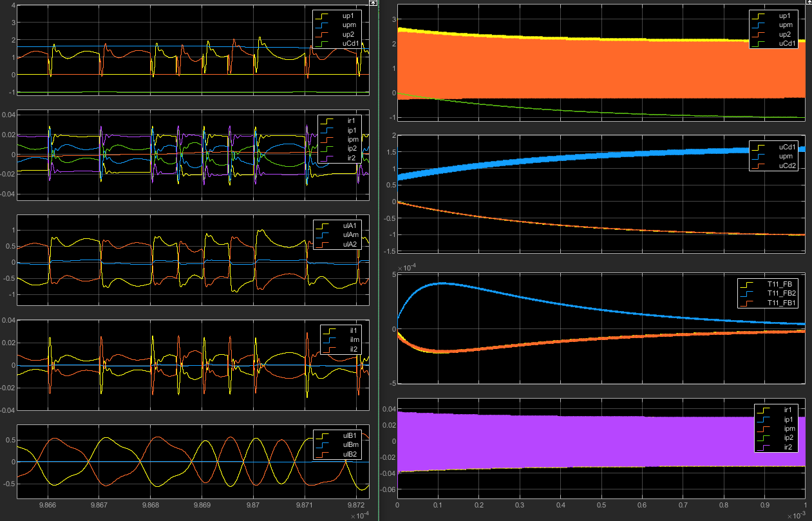The height and width of the screenshot is (521, 812).
Task: Click the 9.872 time axis tick label
Action: pos(356,507)
